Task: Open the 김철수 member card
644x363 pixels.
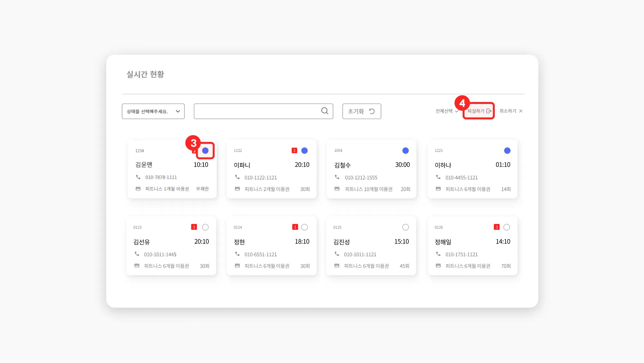Action: tap(371, 169)
